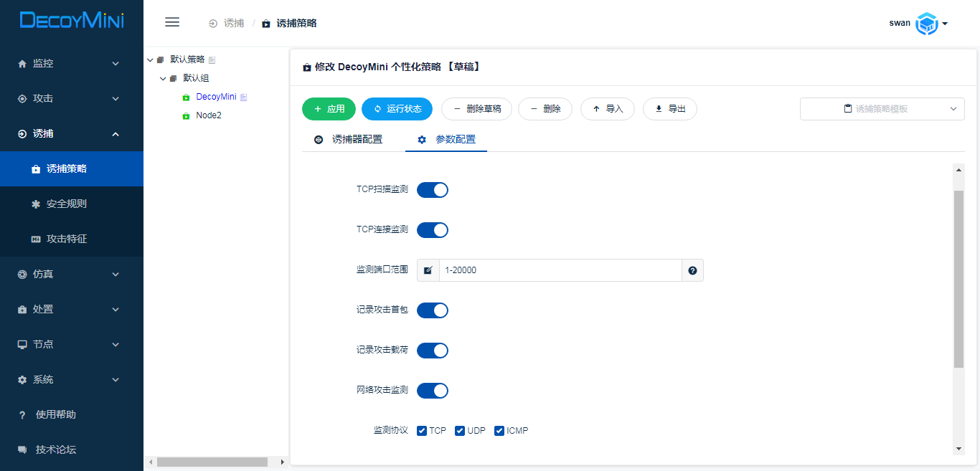Image resolution: width=980 pixels, height=471 pixels.
Task: Click the document icon next to 默认策略
Action: tap(212, 60)
